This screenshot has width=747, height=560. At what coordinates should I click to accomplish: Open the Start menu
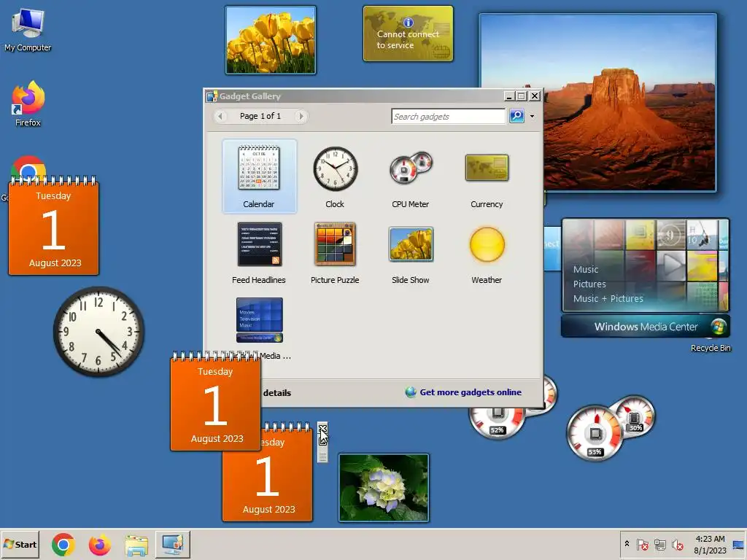pyautogui.click(x=20, y=544)
